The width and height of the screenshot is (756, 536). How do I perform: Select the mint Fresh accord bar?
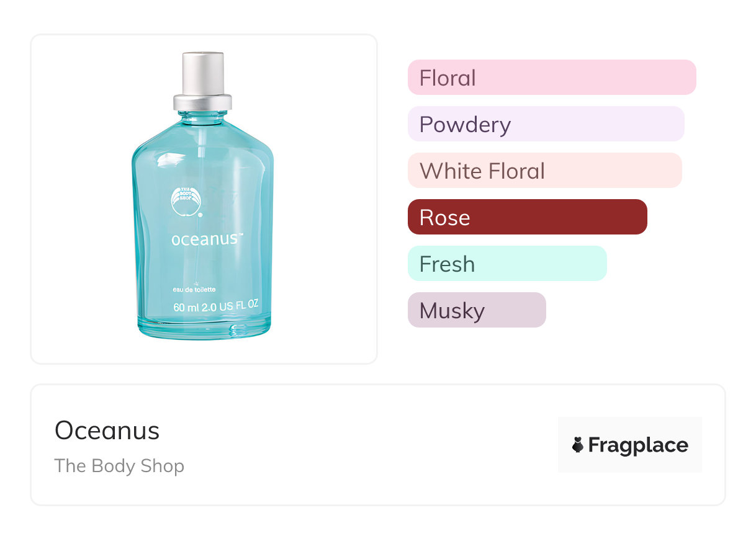tap(506, 264)
